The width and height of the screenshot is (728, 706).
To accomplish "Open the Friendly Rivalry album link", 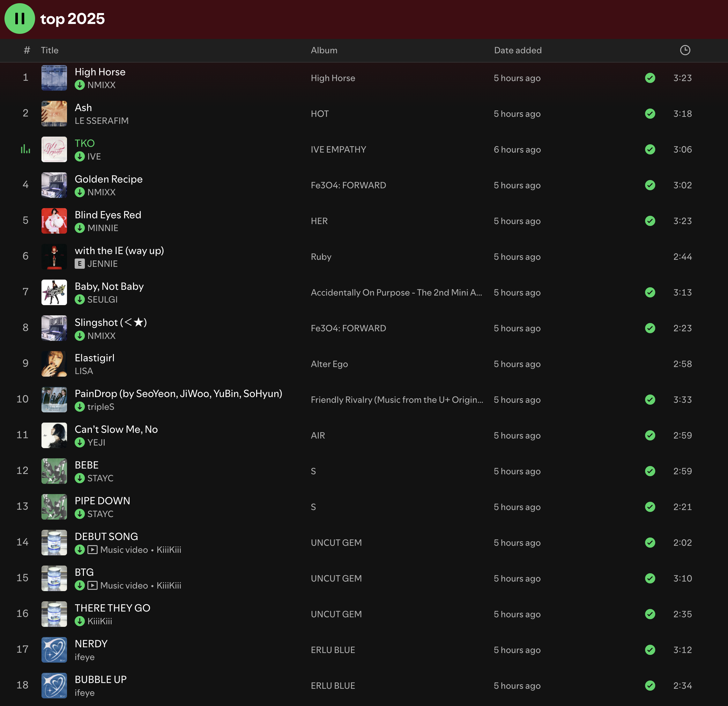I will point(397,400).
